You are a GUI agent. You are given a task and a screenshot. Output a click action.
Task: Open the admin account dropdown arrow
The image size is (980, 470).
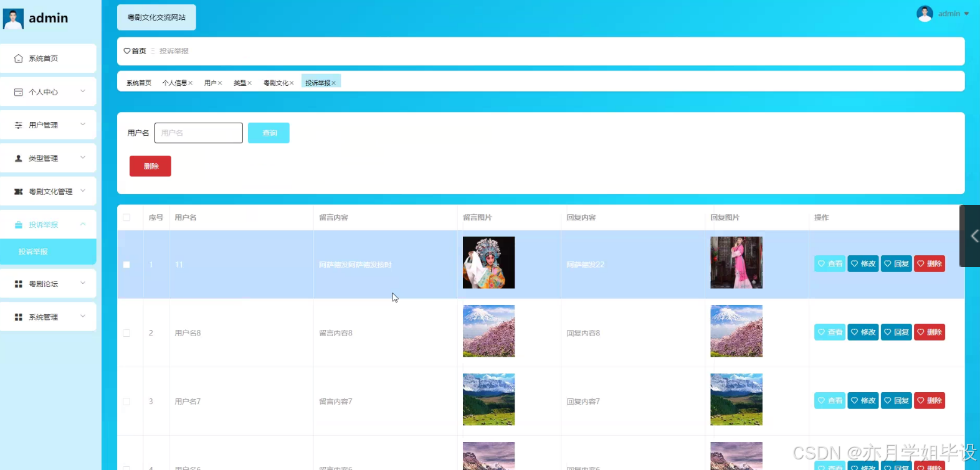click(966, 14)
